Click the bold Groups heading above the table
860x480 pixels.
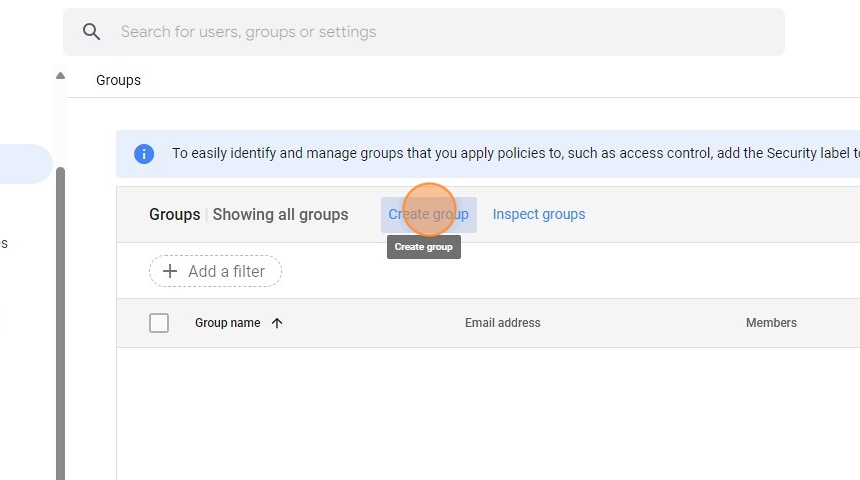point(174,214)
